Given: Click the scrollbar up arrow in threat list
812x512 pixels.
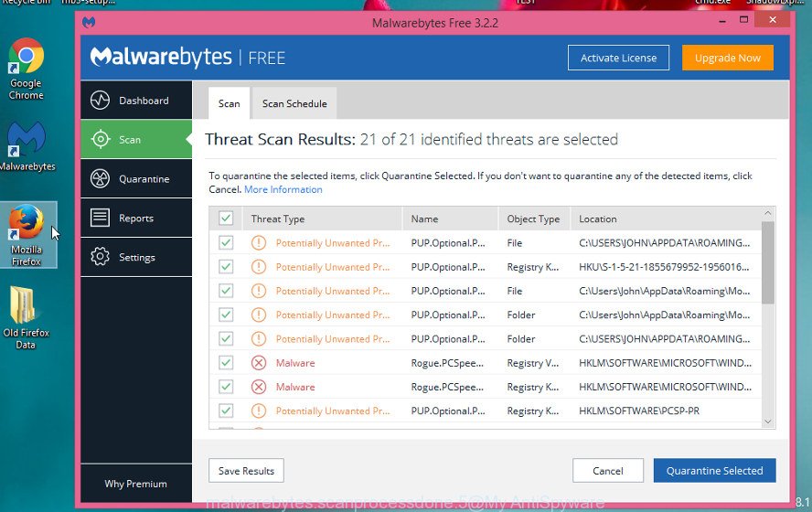Looking at the screenshot, I should coord(768,213).
